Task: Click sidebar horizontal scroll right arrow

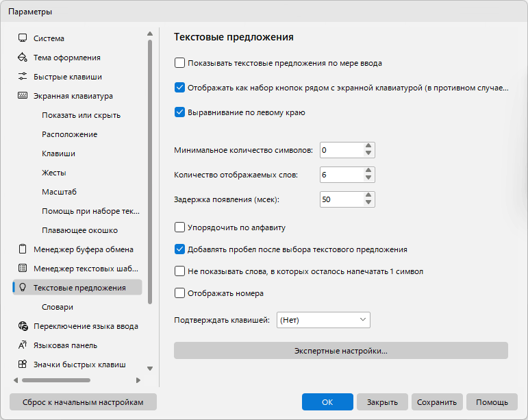Action: coord(138,380)
